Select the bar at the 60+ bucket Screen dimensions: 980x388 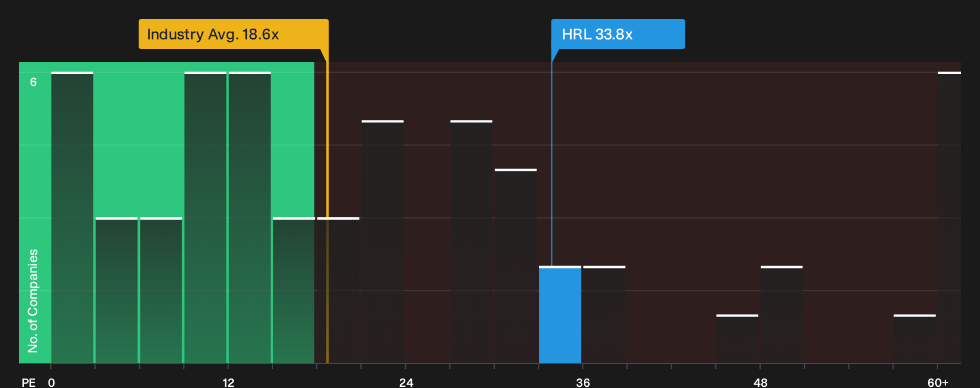(950, 217)
